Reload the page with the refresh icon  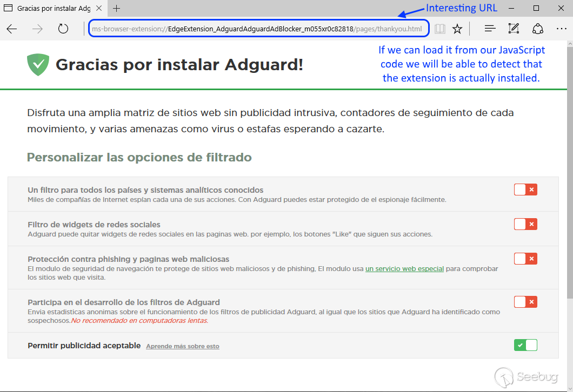[63, 29]
